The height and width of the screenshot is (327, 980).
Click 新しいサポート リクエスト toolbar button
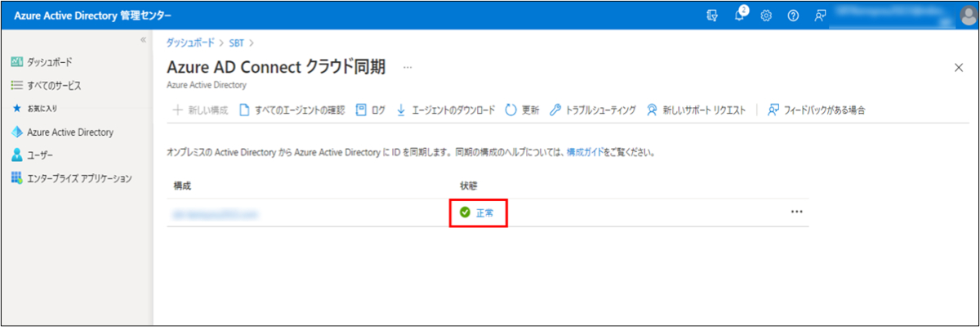click(696, 110)
